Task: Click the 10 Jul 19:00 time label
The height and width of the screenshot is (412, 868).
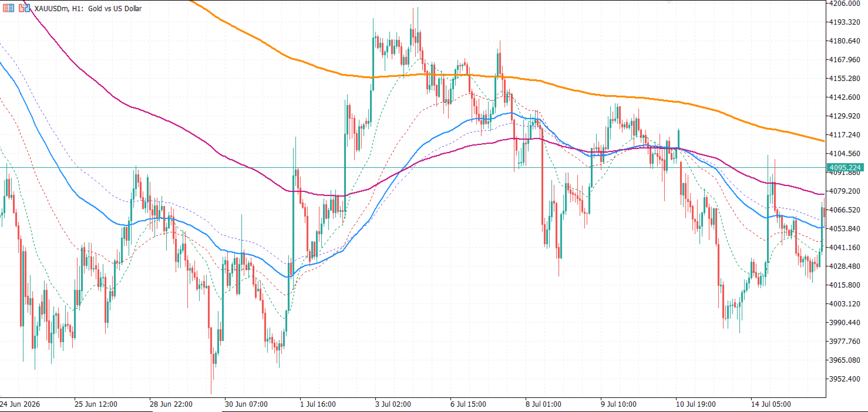Action: click(696, 404)
